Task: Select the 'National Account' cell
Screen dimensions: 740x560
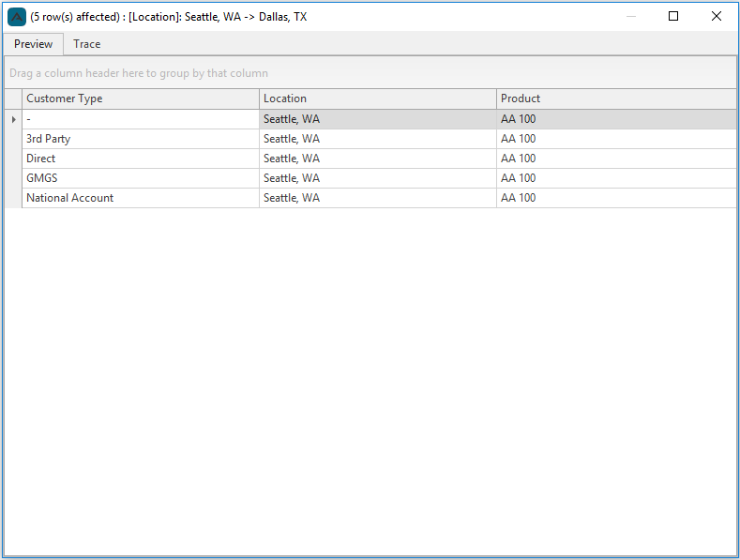Action: 141,198
